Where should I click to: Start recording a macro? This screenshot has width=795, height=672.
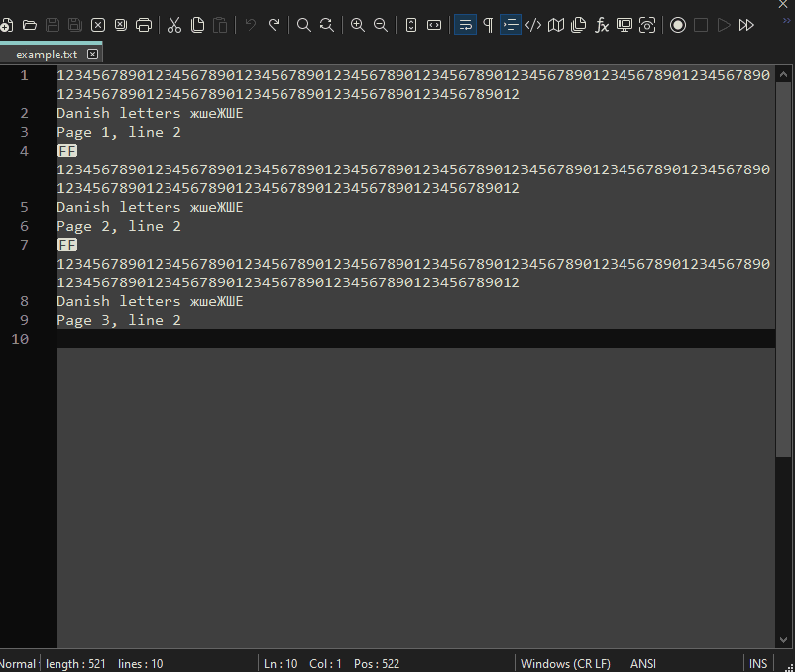coord(678,25)
